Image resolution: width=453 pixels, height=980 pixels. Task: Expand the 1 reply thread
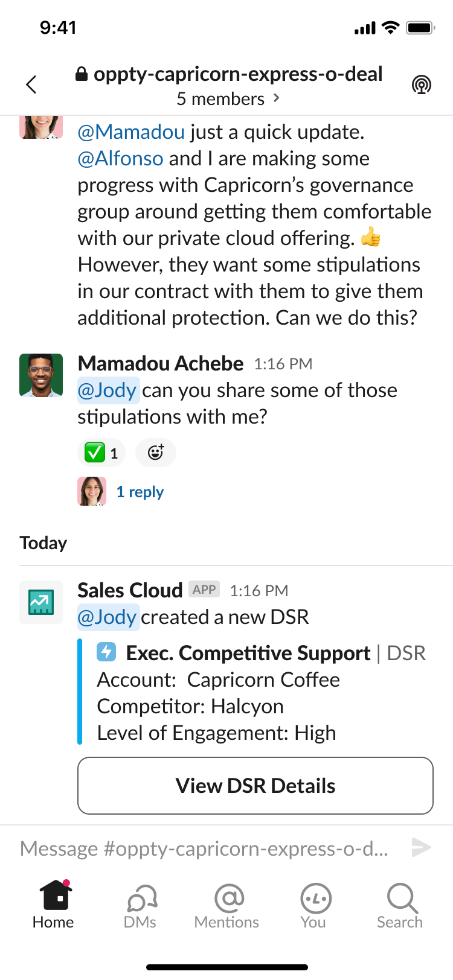coord(140,492)
